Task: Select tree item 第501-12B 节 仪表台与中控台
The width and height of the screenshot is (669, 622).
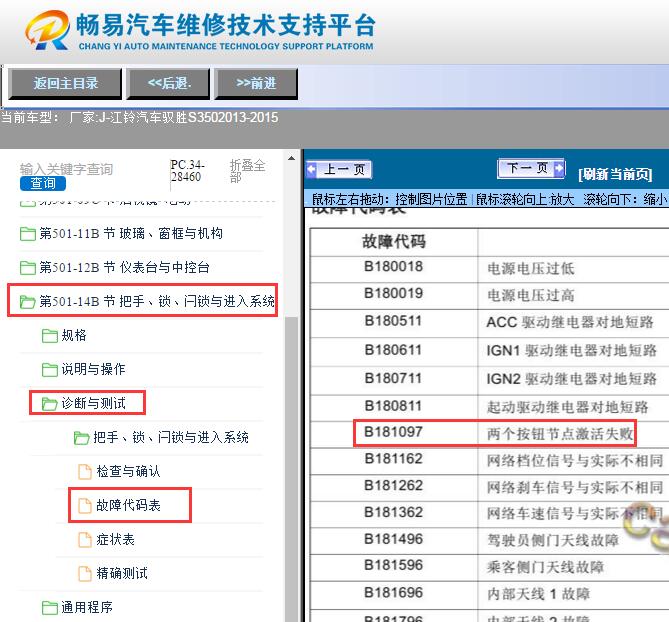Action: tap(125, 268)
